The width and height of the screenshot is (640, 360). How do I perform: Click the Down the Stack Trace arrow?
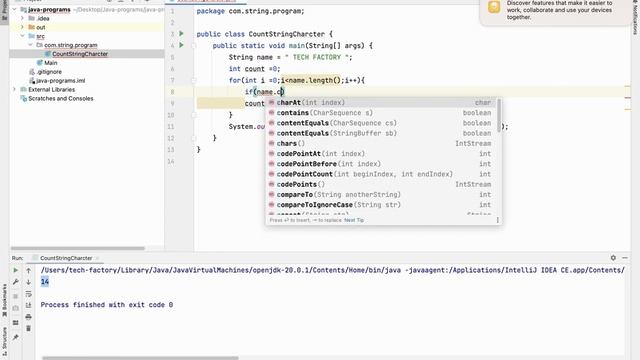coord(29,282)
